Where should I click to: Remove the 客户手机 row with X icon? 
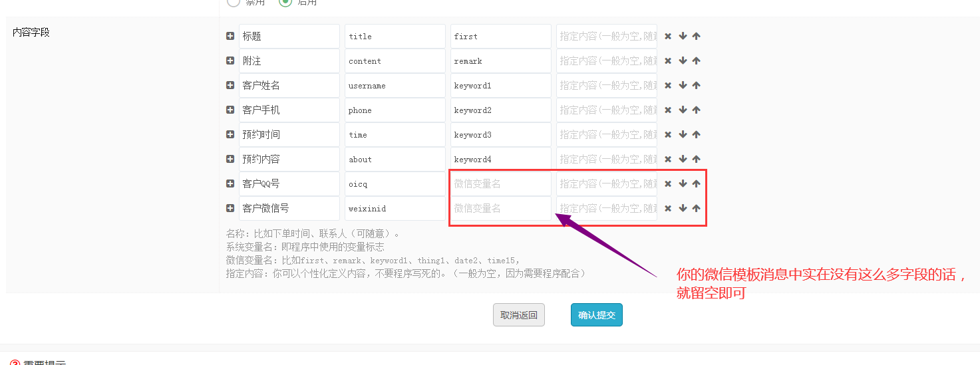[x=668, y=110]
